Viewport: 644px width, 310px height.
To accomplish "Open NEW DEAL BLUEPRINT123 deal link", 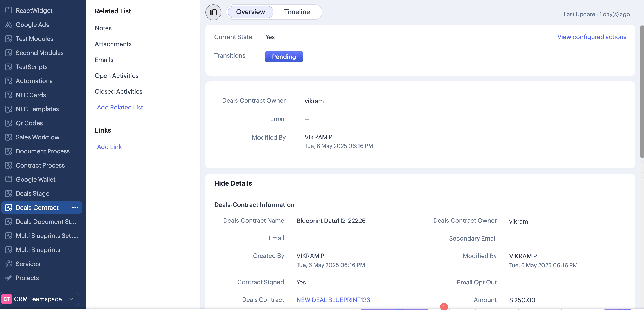I will [x=333, y=300].
